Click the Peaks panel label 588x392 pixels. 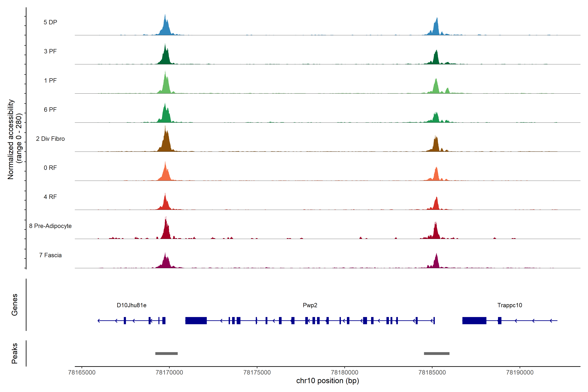coord(15,353)
